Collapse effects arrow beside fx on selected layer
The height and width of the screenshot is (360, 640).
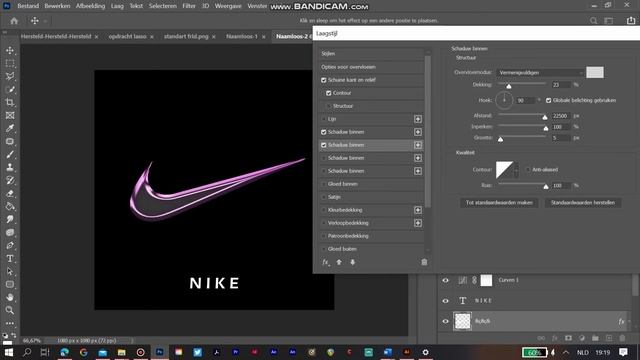click(x=629, y=322)
